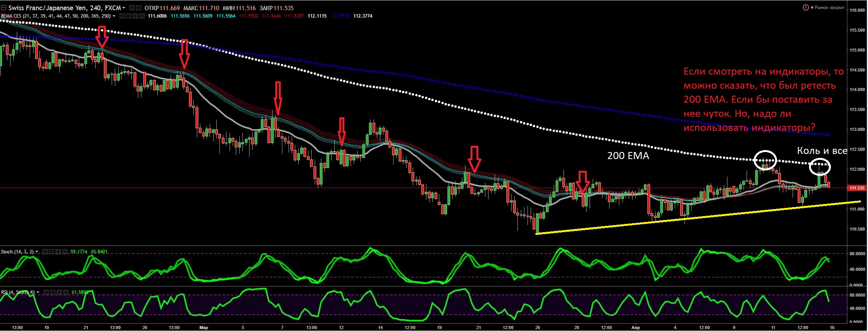Click the МАКС 111.710 high value

[x=201, y=8]
